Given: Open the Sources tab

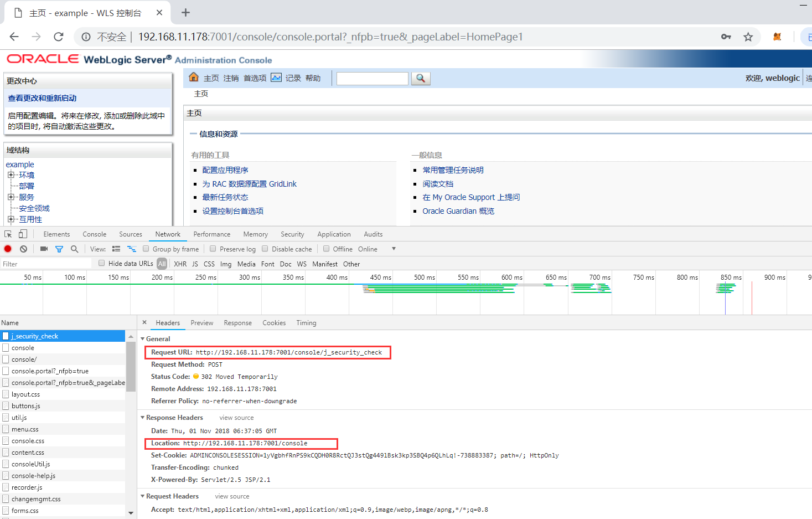Looking at the screenshot, I should (x=131, y=234).
